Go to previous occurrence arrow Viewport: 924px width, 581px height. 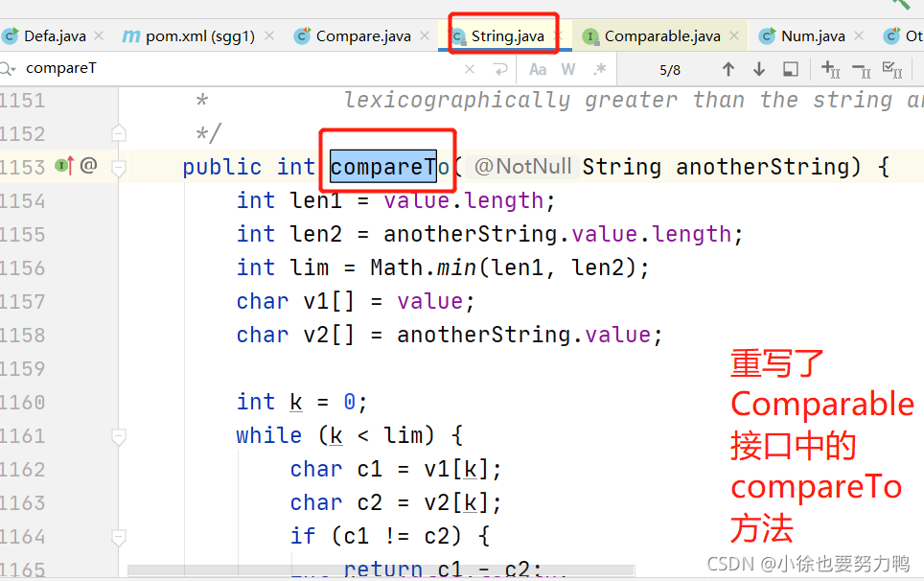pos(728,70)
